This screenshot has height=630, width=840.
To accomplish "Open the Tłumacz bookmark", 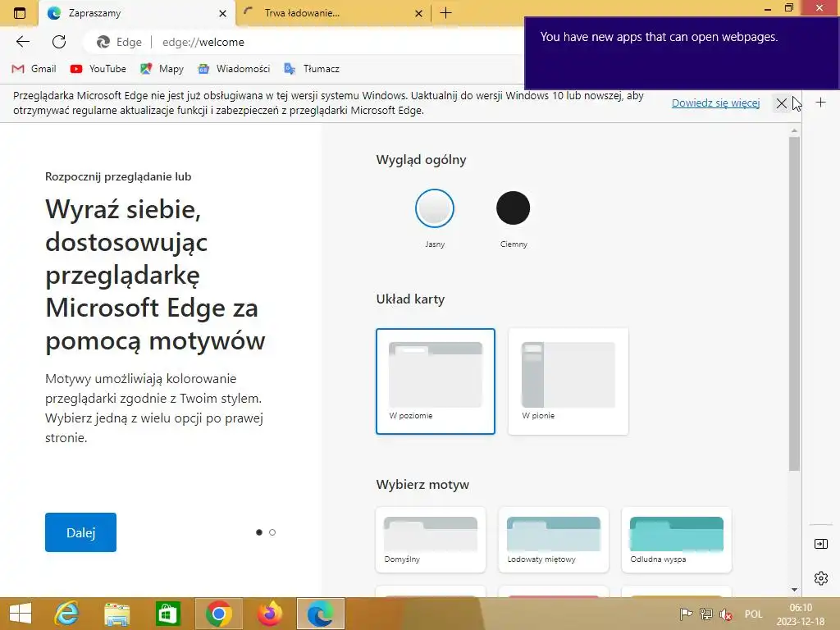I will click(x=312, y=69).
